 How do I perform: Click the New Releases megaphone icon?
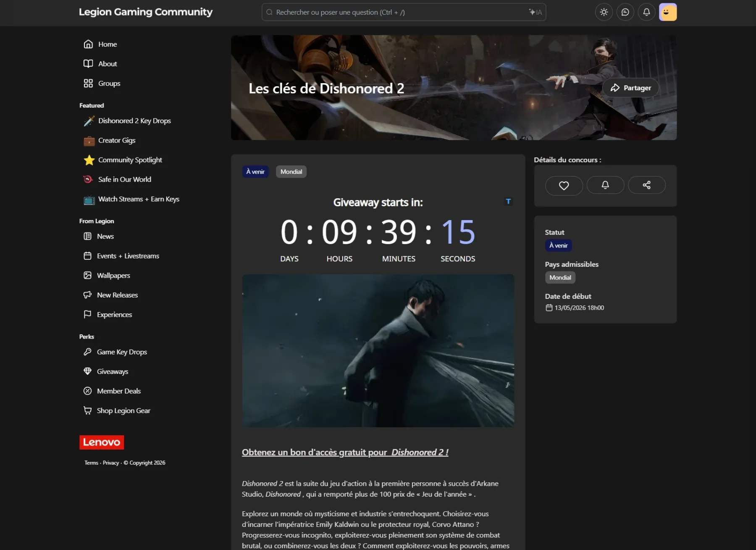pos(87,295)
